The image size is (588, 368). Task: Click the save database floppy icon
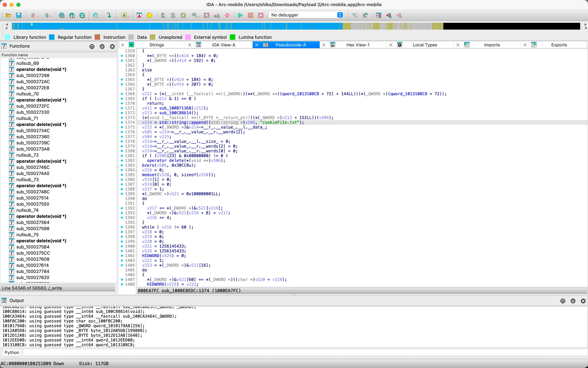pos(19,15)
